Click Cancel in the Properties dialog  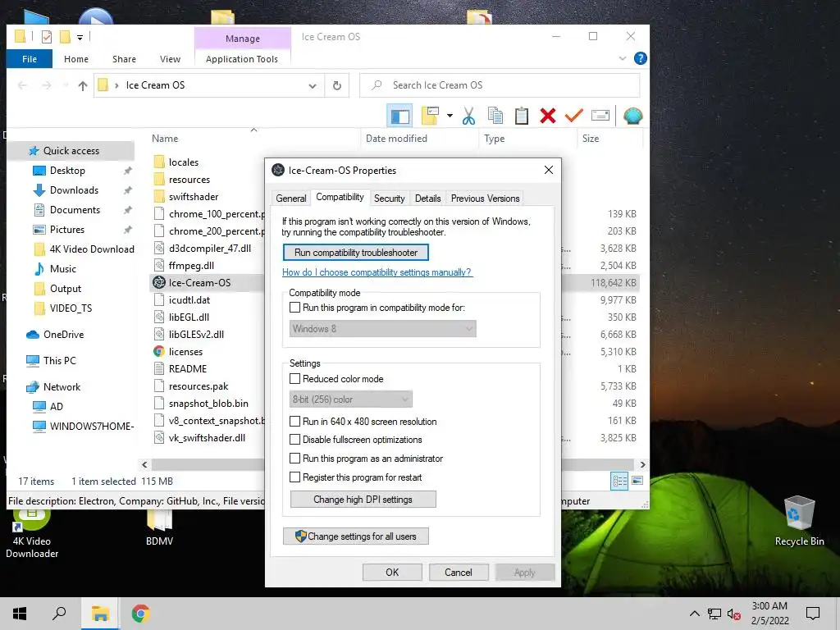pos(458,572)
